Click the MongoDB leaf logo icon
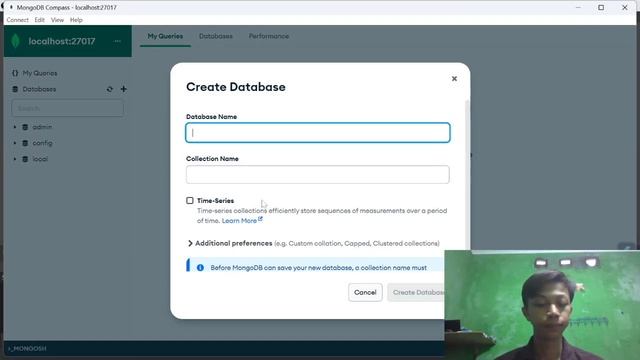This screenshot has height=360, width=640. tap(16, 41)
